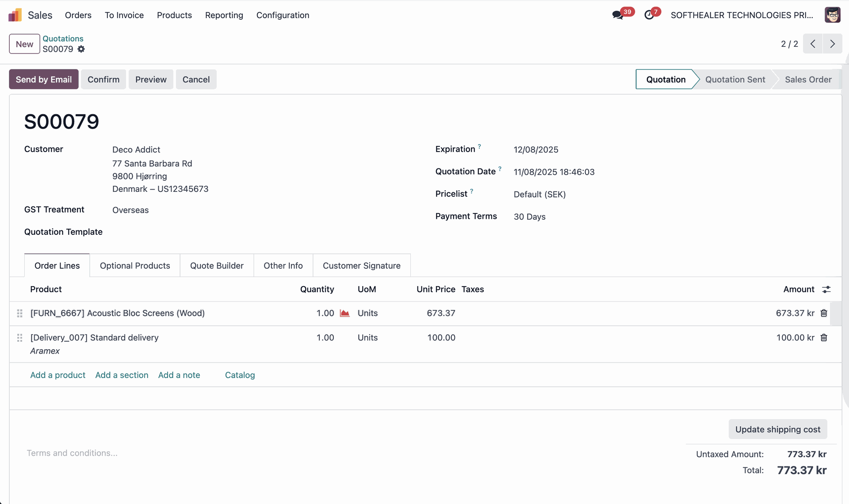Screen dimensions: 849x504
Task: Click the Add a product link
Action: coord(57,375)
